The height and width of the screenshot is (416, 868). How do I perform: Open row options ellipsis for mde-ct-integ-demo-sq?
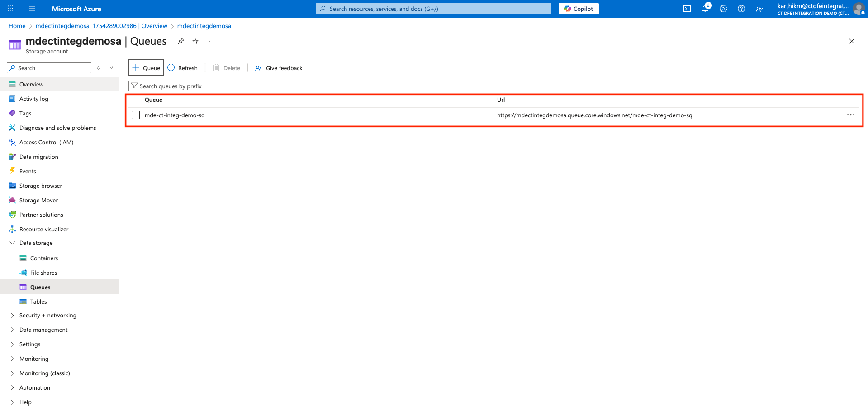point(850,115)
